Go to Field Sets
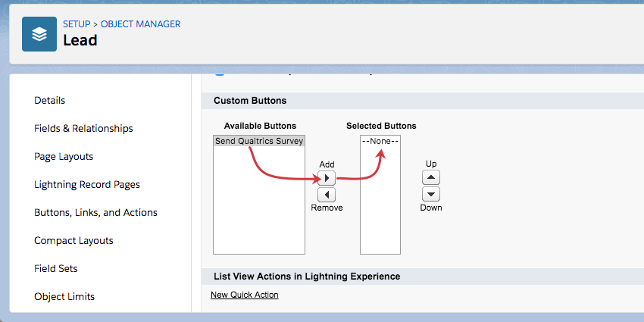This screenshot has width=644, height=322. point(56,268)
